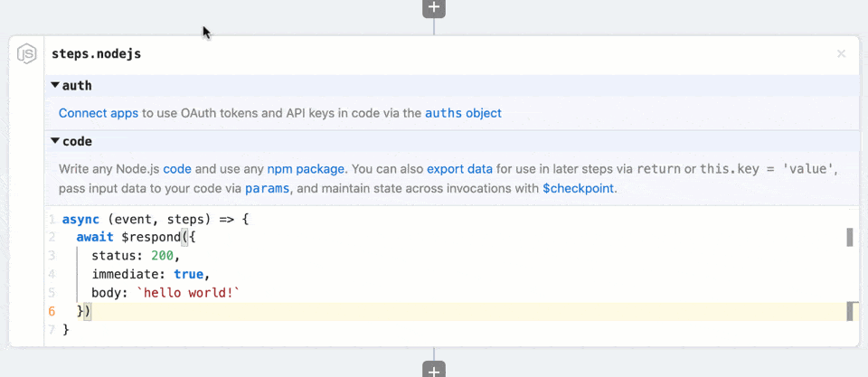868x377 pixels.
Task: Click the scrollbar marker at line 6
Action: [x=850, y=311]
